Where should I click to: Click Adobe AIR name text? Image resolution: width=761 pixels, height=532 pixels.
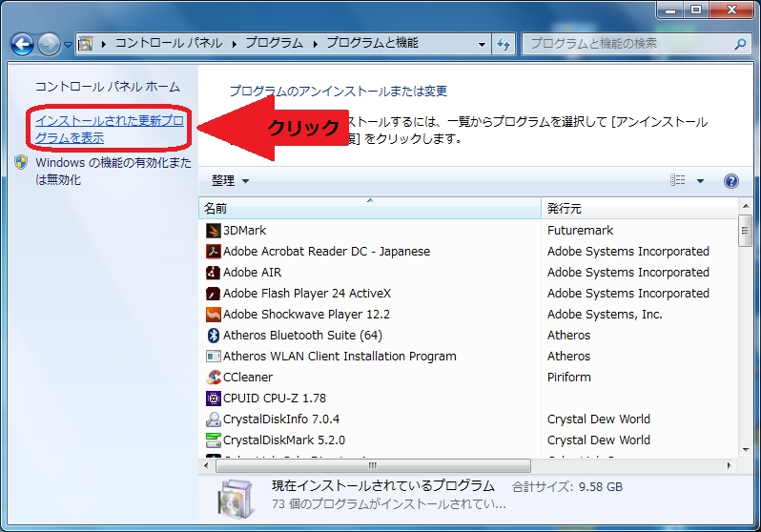pos(252,273)
